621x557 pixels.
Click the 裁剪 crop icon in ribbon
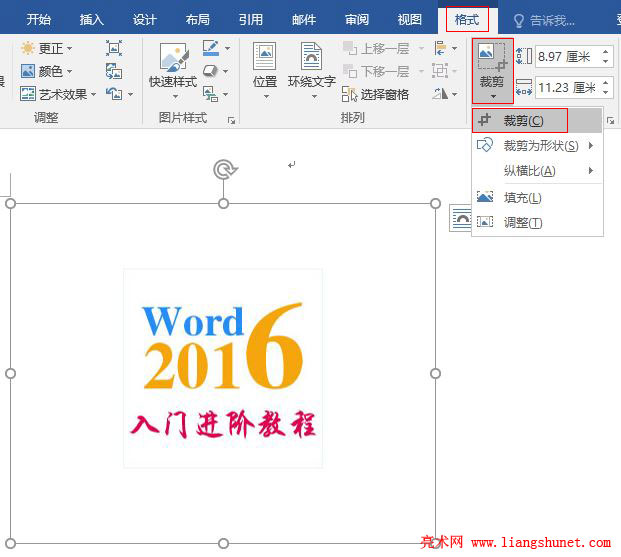tap(492, 57)
